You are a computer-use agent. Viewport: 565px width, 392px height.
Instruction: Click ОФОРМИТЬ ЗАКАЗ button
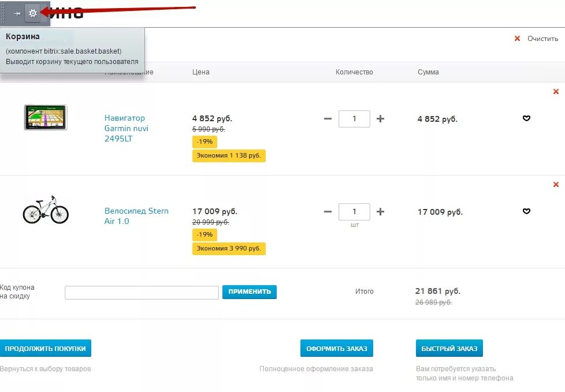pyautogui.click(x=337, y=348)
